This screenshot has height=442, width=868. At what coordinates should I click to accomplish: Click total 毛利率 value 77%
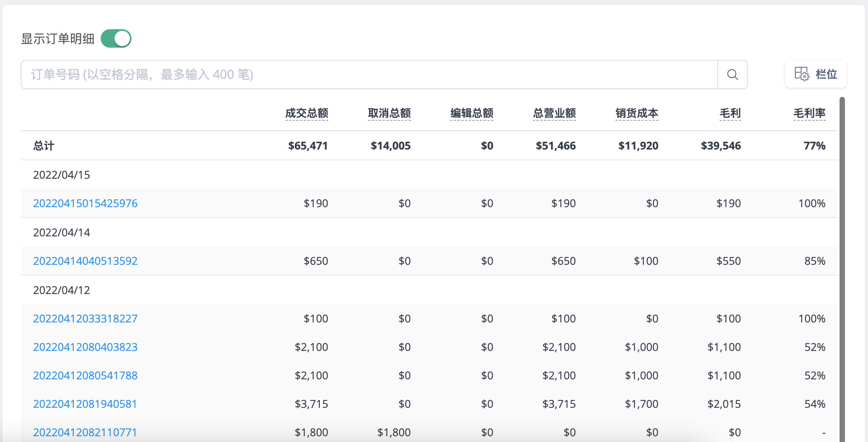click(x=815, y=146)
